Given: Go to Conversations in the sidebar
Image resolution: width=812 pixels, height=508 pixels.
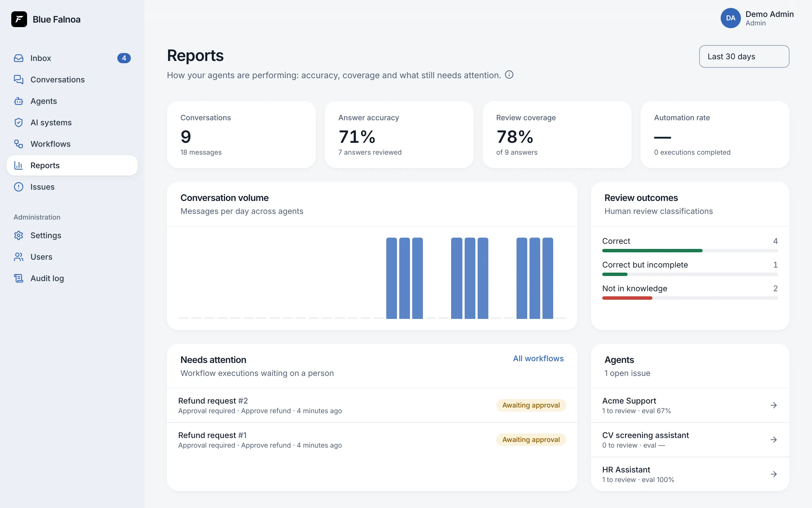Looking at the screenshot, I should [x=72, y=80].
